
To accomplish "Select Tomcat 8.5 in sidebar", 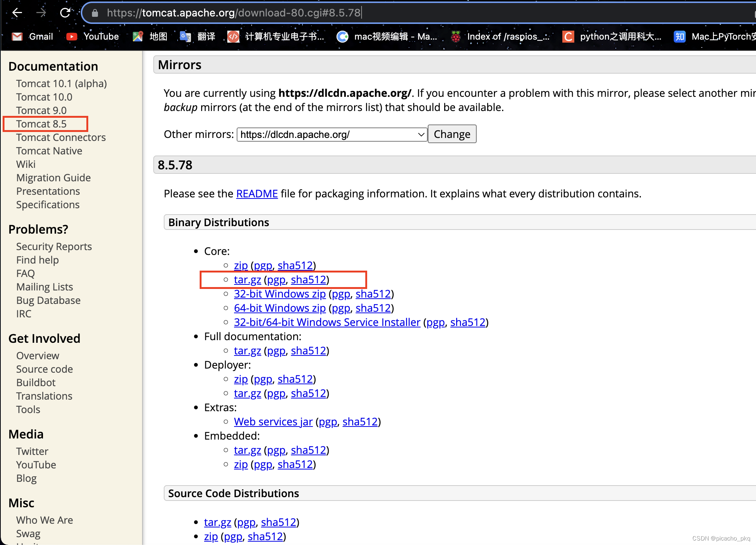I will (x=41, y=124).
